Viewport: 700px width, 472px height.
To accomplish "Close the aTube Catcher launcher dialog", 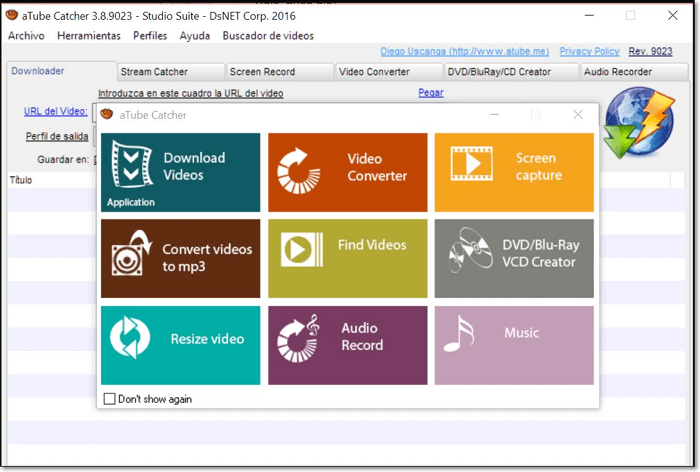I will (x=578, y=115).
